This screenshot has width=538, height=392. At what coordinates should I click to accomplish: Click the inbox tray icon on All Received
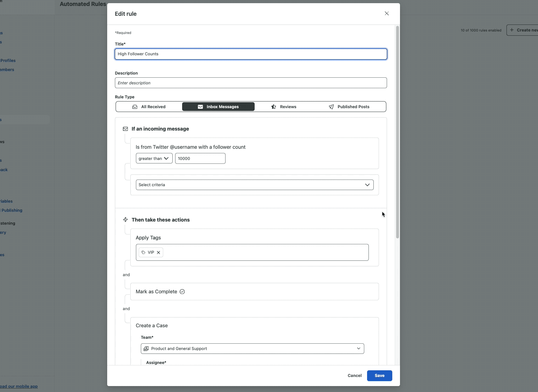pos(135,106)
